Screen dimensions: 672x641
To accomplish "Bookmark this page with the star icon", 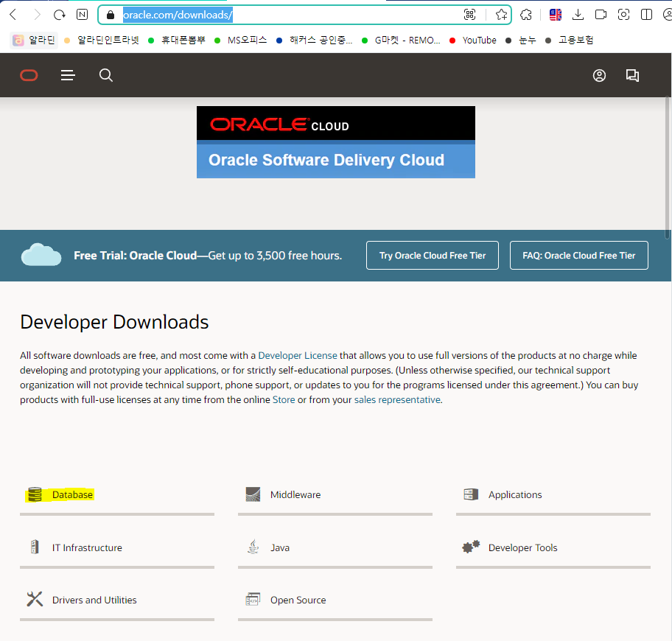I will tap(501, 15).
